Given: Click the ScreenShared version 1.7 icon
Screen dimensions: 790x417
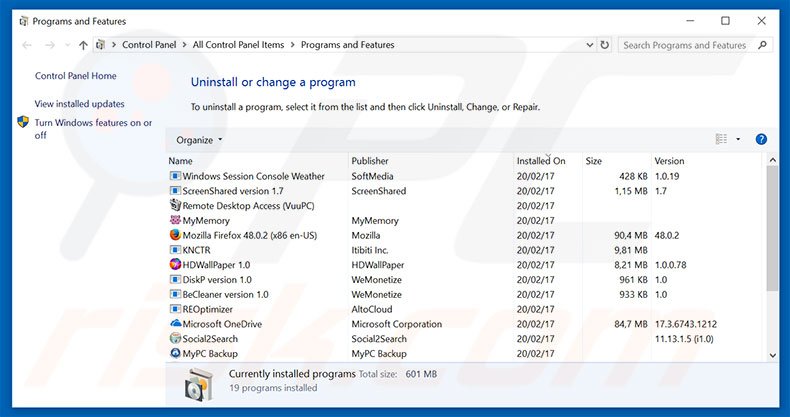Looking at the screenshot, I should (175, 191).
